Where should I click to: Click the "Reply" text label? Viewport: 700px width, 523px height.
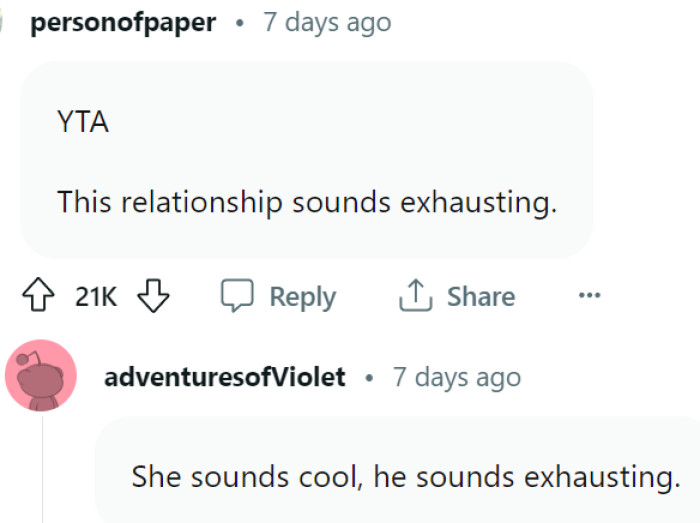[302, 297]
